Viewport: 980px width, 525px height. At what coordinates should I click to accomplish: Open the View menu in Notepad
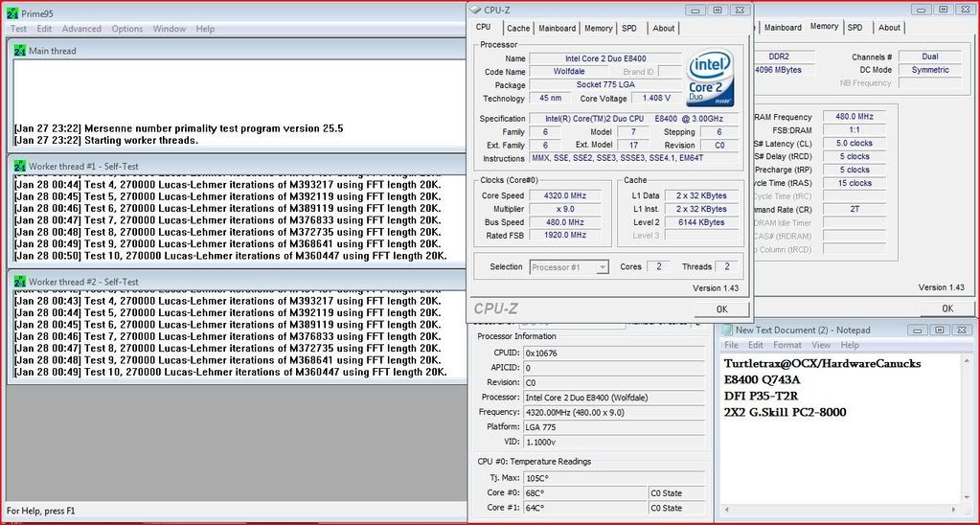pos(821,345)
